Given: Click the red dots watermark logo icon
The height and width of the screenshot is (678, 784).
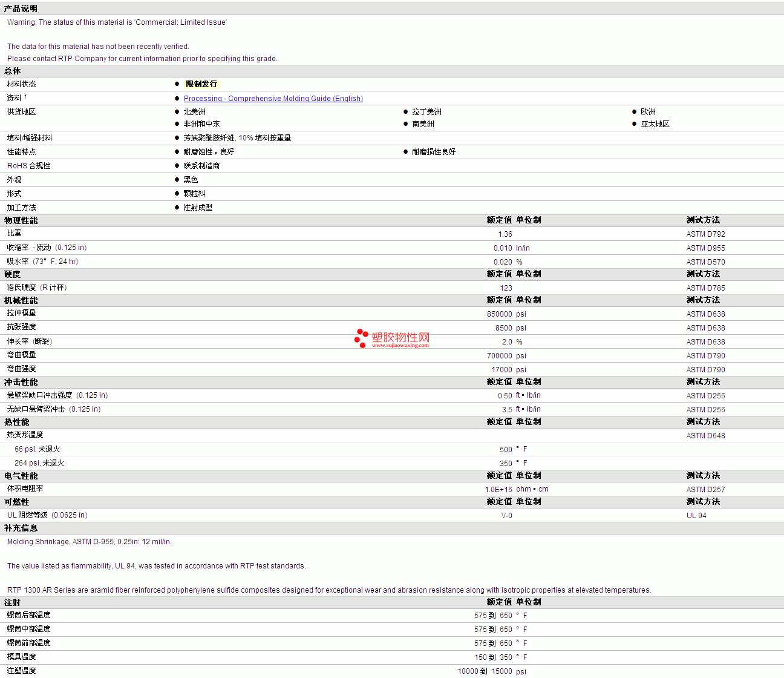Looking at the screenshot, I should click(361, 338).
